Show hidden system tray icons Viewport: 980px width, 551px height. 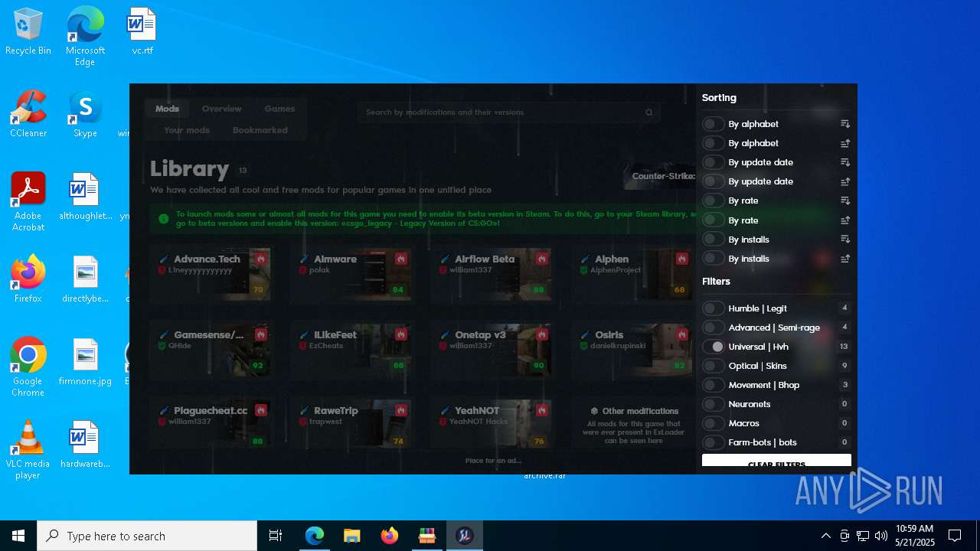pos(825,536)
